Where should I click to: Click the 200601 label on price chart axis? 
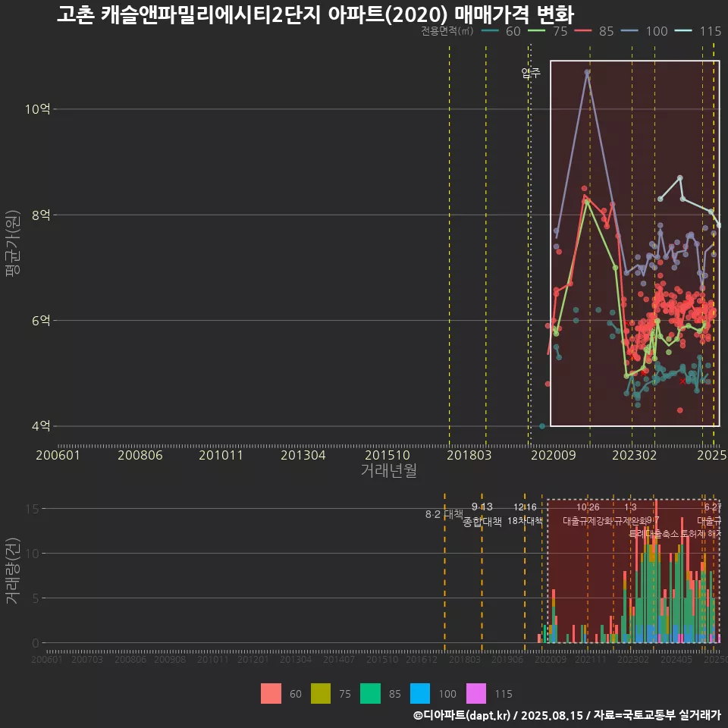58,455
